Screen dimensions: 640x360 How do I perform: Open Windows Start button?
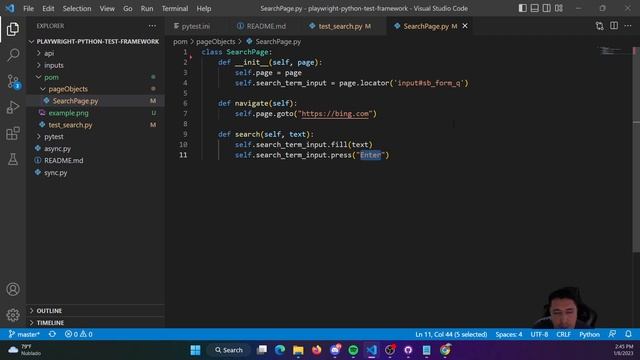click(x=195, y=350)
